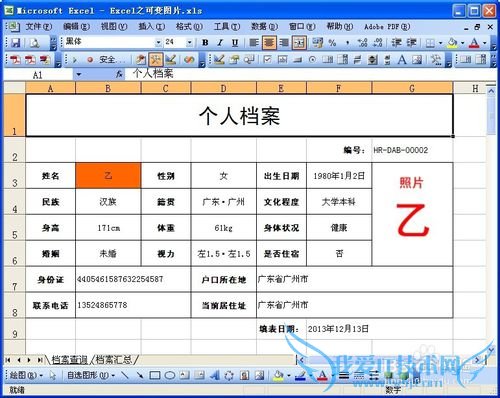Choose the Select Objects arrow tool
The width and height of the screenshot is (500, 398).
pyautogui.click(x=53, y=376)
